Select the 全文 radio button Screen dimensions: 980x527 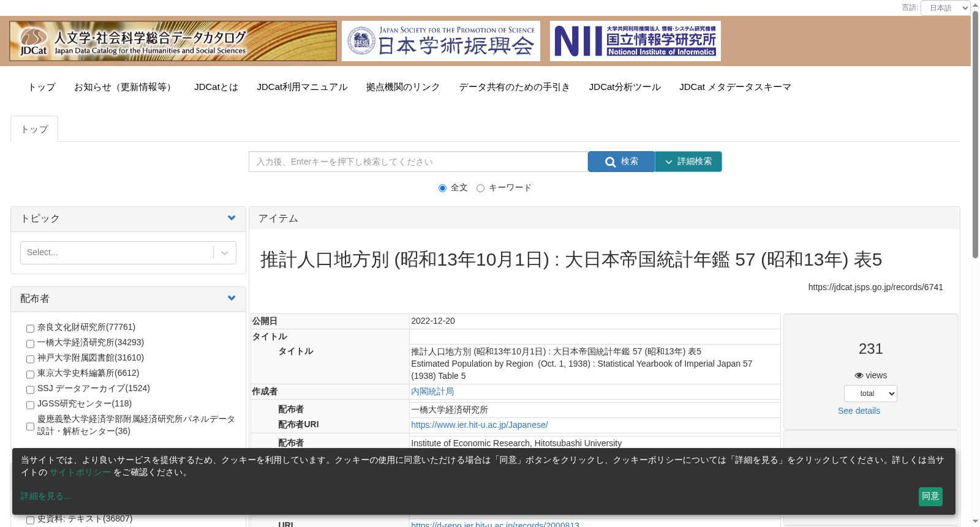click(x=442, y=188)
